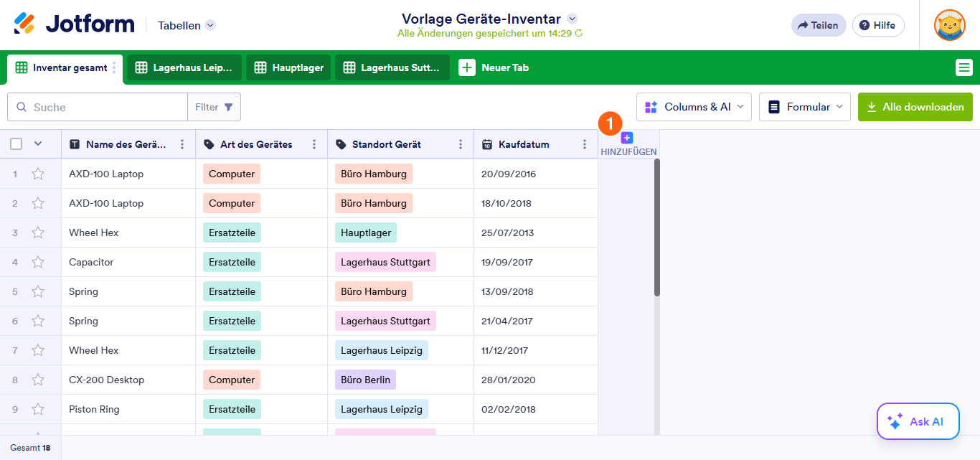The image size is (980, 460).
Task: Star the Capacitor row
Action: point(38,261)
